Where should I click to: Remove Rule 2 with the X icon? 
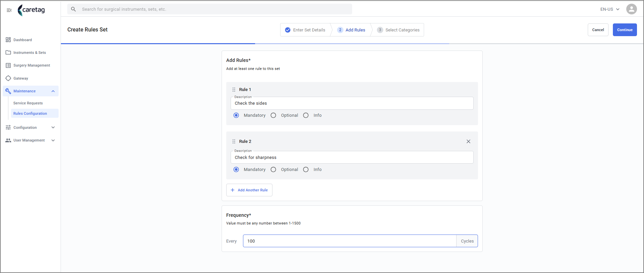468,142
